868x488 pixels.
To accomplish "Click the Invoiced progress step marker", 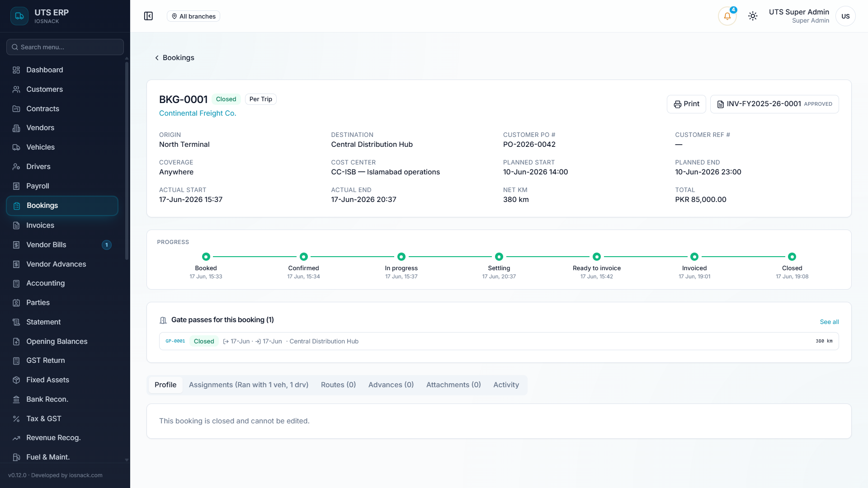I will coord(694,257).
